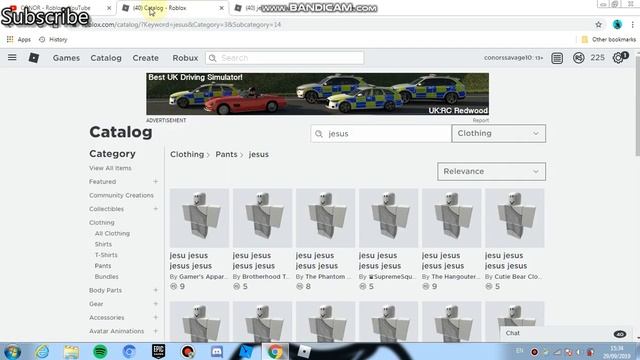Open creator Brotherhood T... link
The width and height of the screenshot is (640, 360).
tap(266, 277)
